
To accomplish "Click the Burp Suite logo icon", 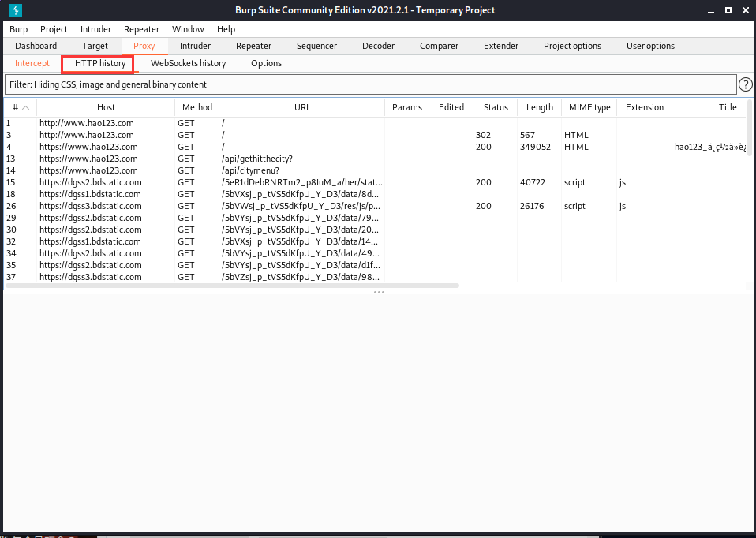I will [16, 10].
